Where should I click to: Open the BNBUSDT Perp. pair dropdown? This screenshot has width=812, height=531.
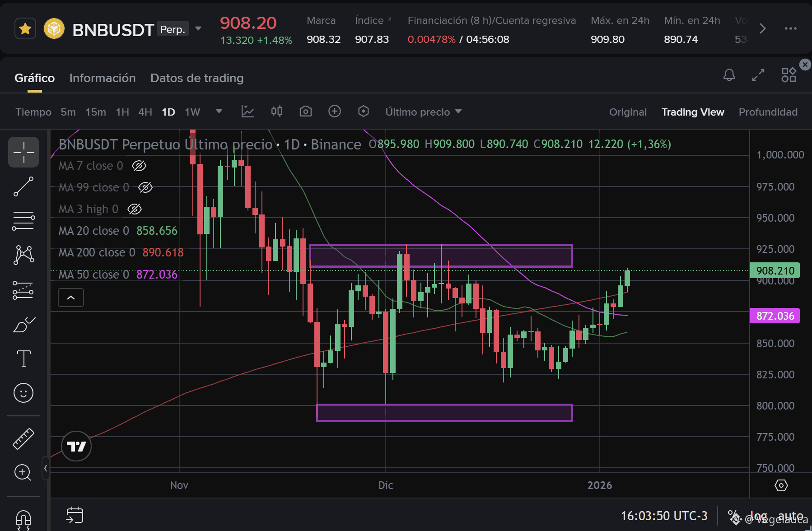pos(198,29)
